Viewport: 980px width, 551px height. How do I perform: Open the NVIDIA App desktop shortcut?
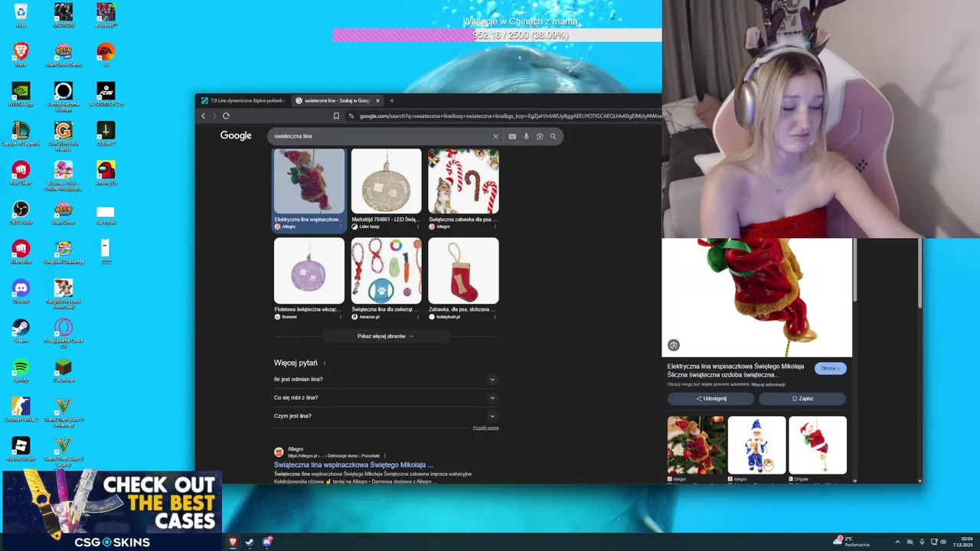(x=21, y=93)
